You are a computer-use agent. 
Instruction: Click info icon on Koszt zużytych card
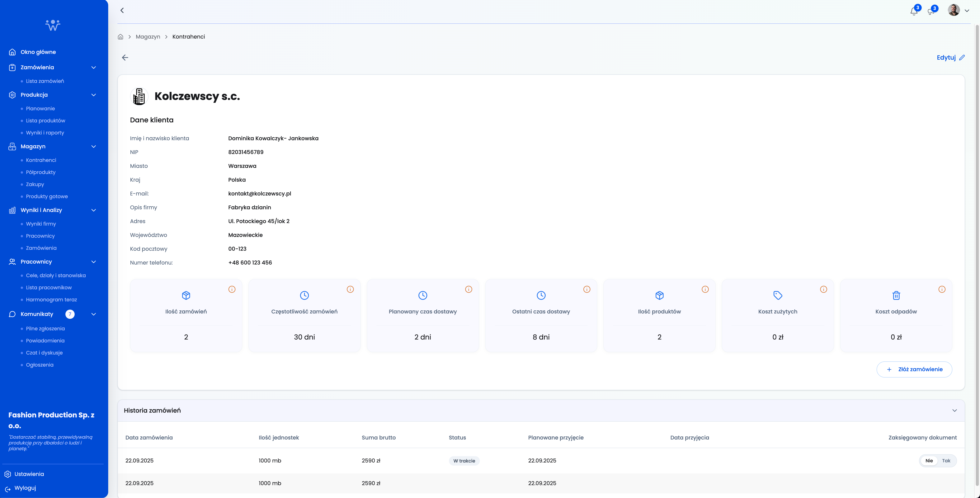click(823, 289)
